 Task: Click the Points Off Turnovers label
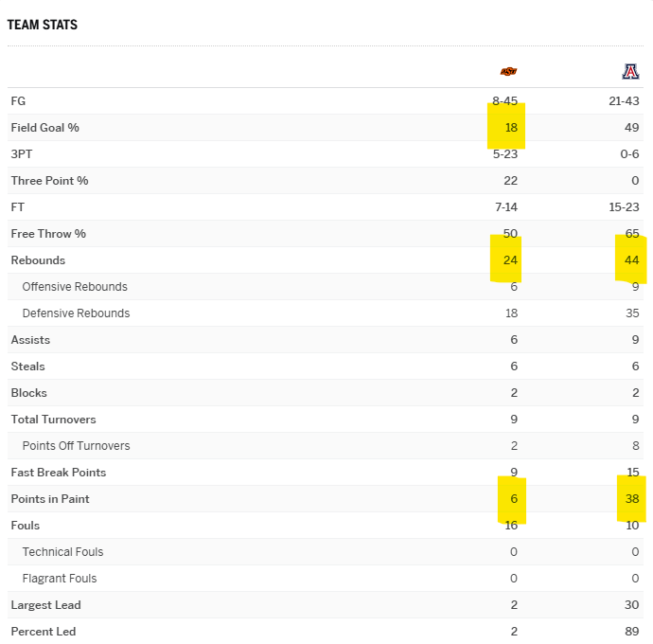point(76,446)
